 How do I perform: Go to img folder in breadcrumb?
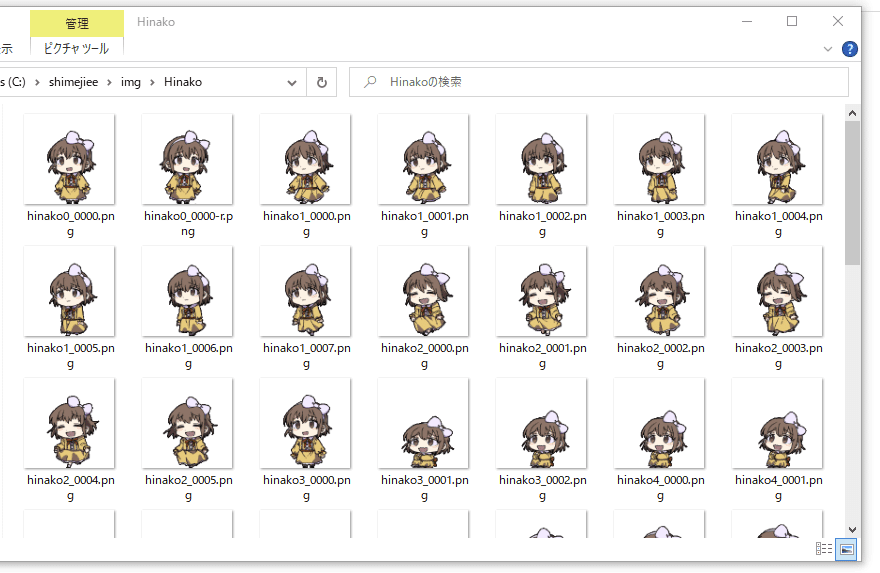pyautogui.click(x=131, y=82)
